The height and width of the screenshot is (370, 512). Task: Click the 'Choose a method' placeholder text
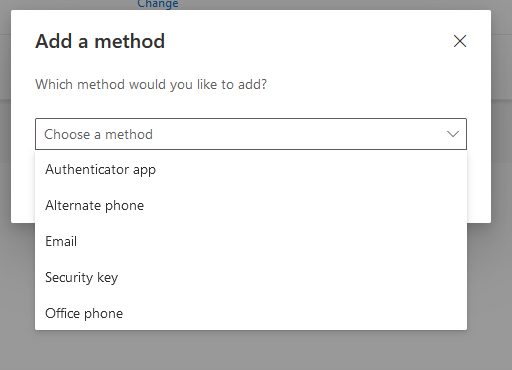point(98,134)
